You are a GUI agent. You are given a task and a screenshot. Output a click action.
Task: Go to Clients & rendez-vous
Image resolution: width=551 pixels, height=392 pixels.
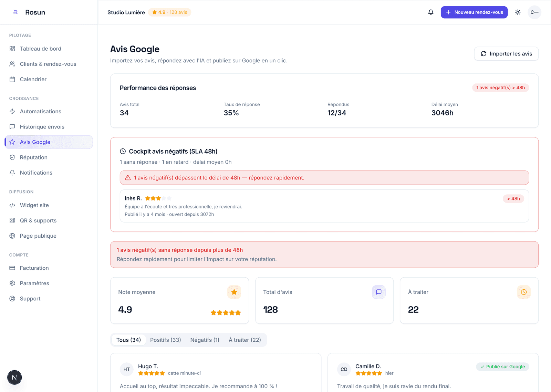click(49, 64)
